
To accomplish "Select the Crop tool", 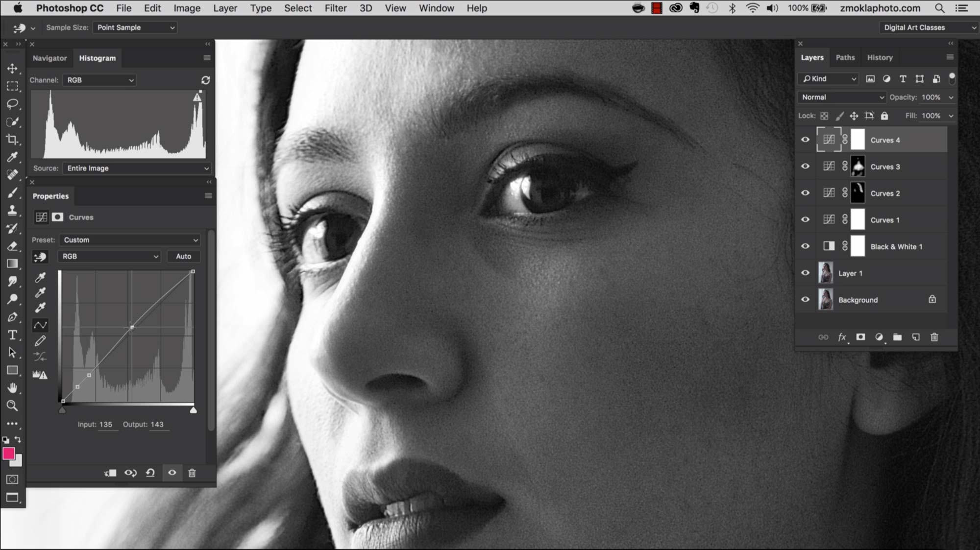I will (x=12, y=140).
